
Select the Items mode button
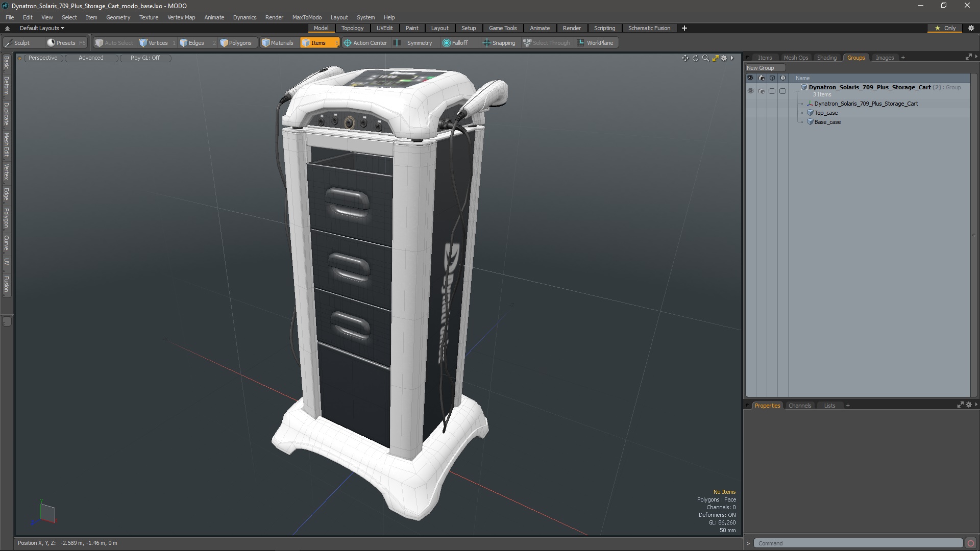click(319, 43)
